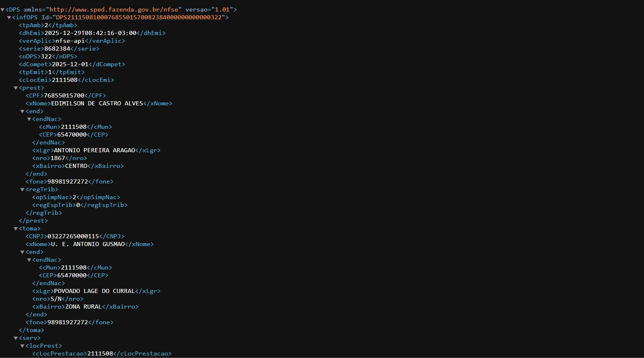644x358 pixels.
Task: Collapse the endNac node above POVOADO LAGE DO CURRAL
Action: pyautogui.click(x=29, y=260)
